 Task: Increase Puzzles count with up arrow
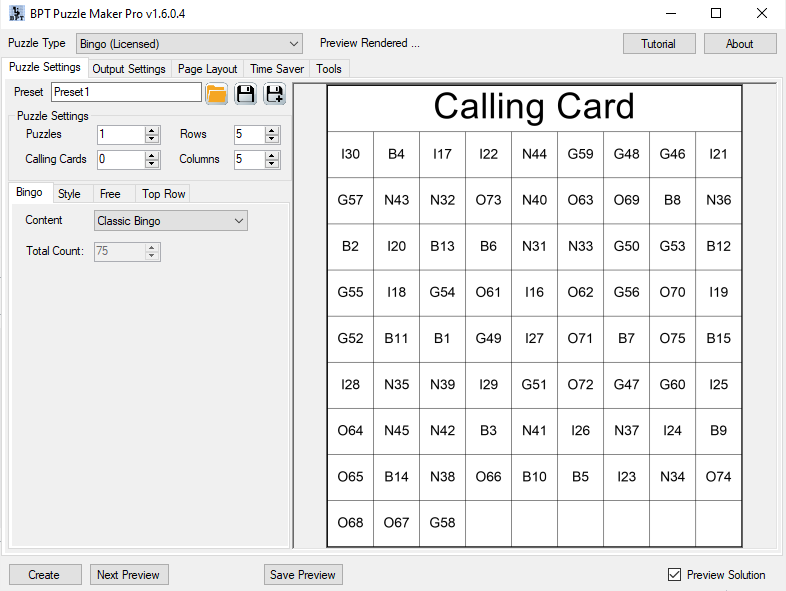coord(151,130)
